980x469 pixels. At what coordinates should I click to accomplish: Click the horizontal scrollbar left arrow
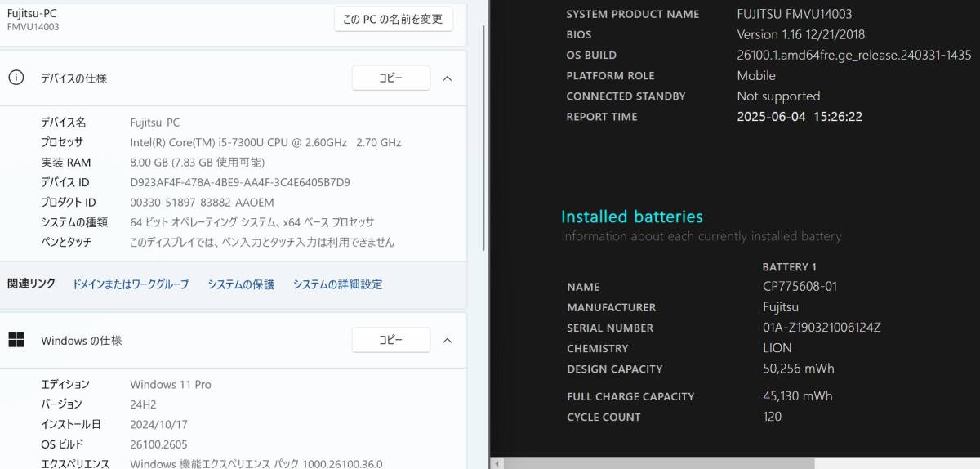[497, 463]
